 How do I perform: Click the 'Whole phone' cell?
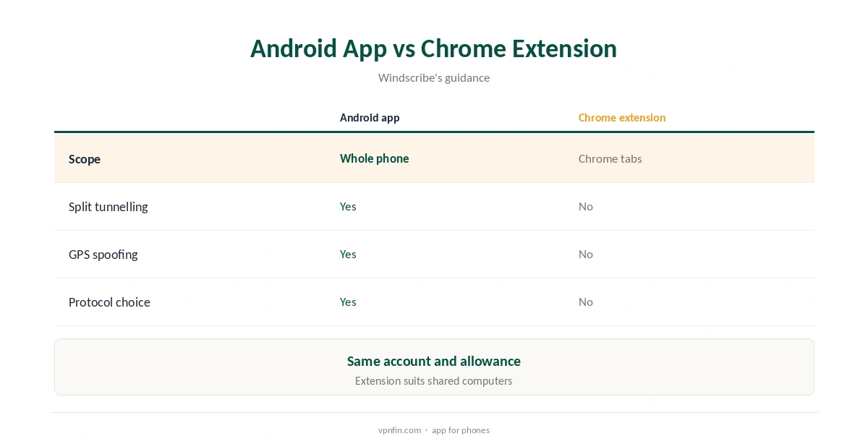point(375,158)
